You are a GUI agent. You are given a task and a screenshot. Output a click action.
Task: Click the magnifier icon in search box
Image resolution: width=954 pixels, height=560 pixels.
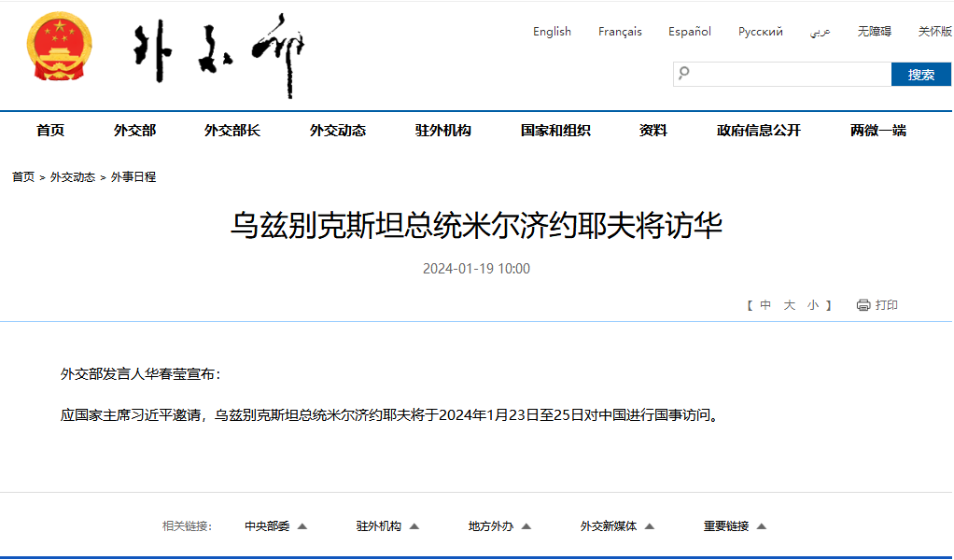coord(684,74)
